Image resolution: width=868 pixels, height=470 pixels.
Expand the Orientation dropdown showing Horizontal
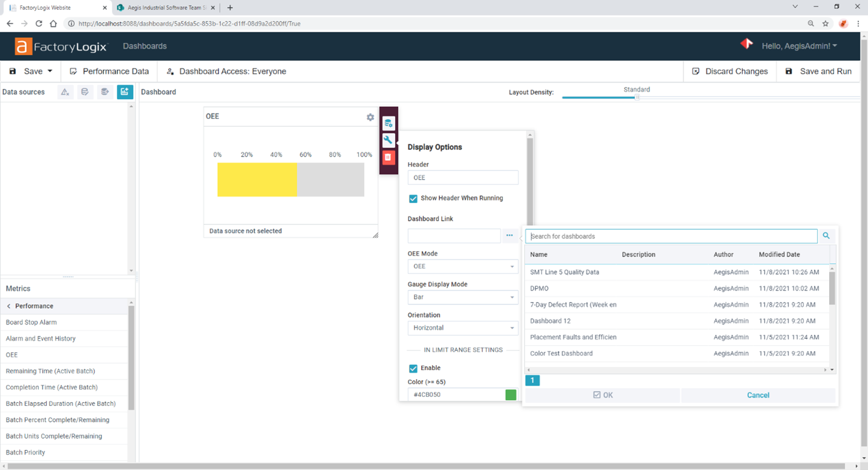pos(463,327)
